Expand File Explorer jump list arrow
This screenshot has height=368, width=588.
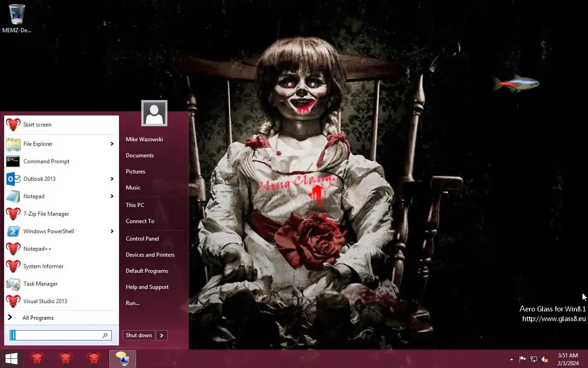[x=112, y=144]
